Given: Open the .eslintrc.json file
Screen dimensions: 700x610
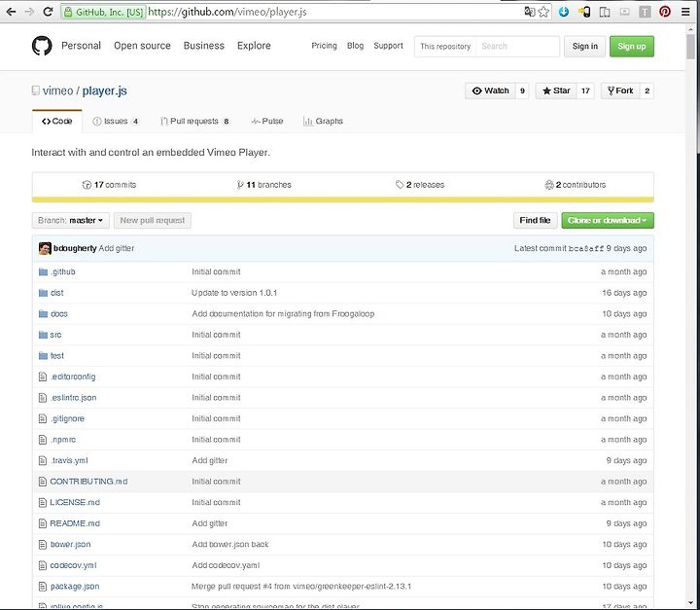Looking at the screenshot, I should pyautogui.click(x=73, y=398).
